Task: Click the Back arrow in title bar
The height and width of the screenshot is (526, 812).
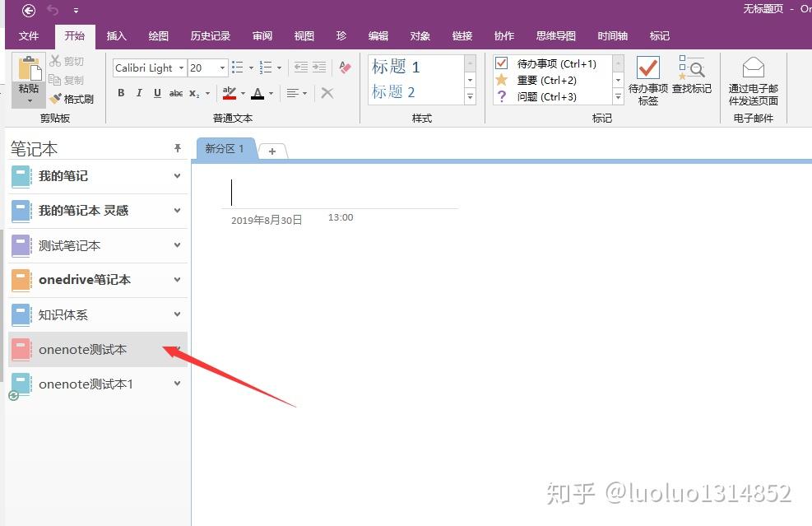Action: point(29,10)
